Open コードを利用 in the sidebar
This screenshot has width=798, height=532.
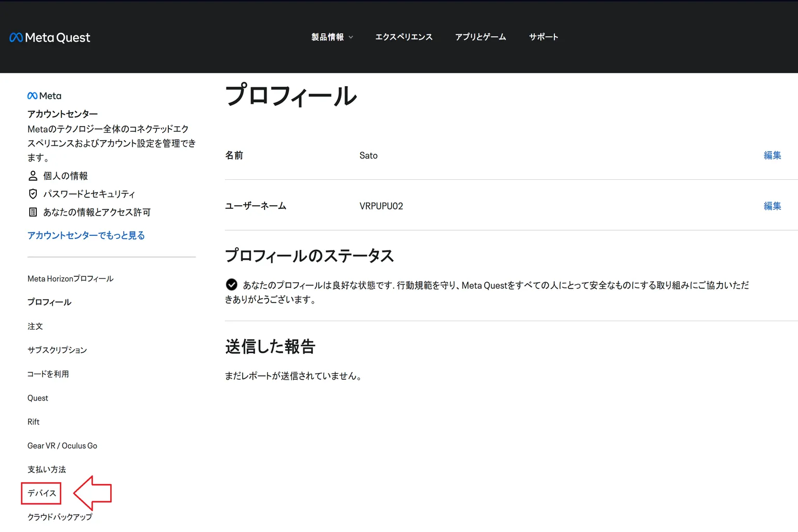(x=48, y=374)
